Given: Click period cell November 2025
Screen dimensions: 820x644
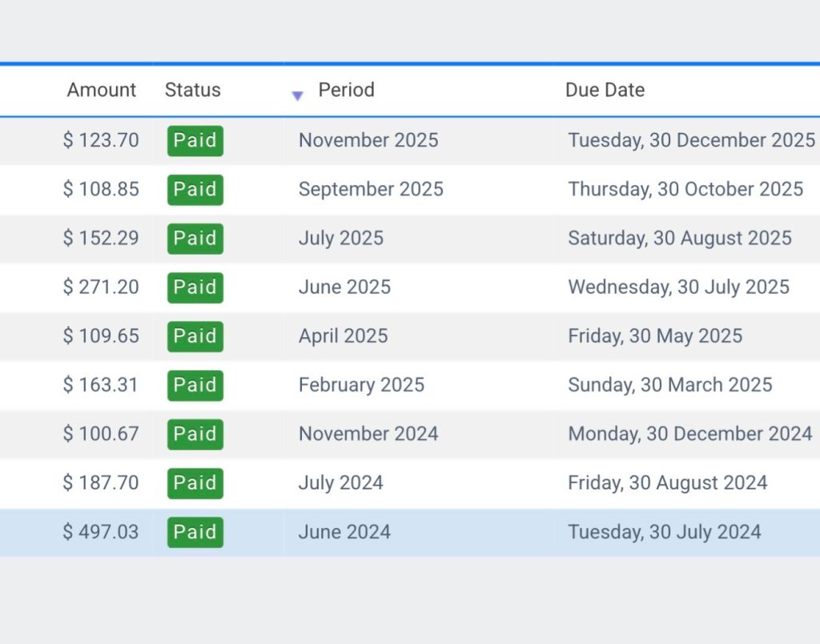Looking at the screenshot, I should tap(368, 140).
